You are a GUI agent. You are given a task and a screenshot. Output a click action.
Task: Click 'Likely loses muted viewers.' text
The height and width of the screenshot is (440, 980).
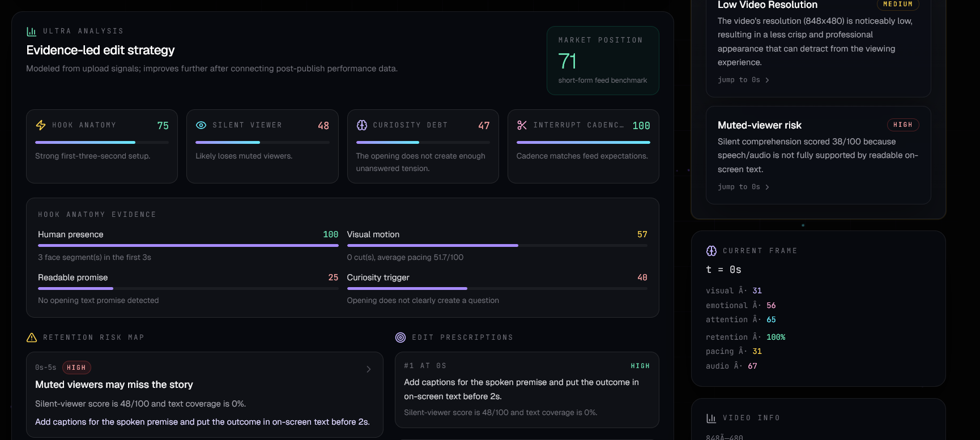click(244, 156)
